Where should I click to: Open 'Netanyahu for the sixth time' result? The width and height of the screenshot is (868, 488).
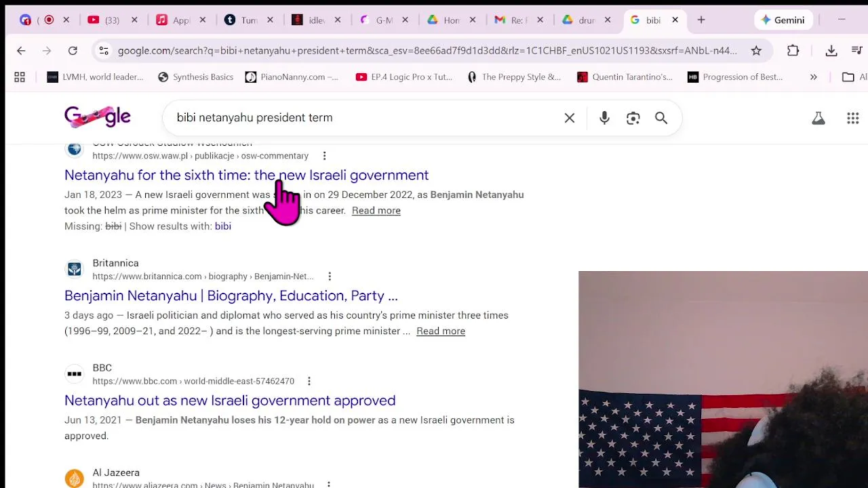click(246, 175)
